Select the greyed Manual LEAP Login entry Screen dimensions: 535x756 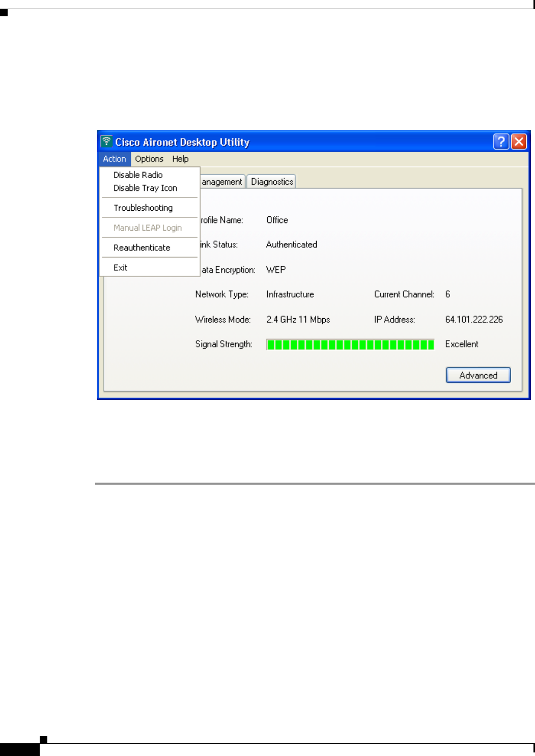[x=149, y=228]
